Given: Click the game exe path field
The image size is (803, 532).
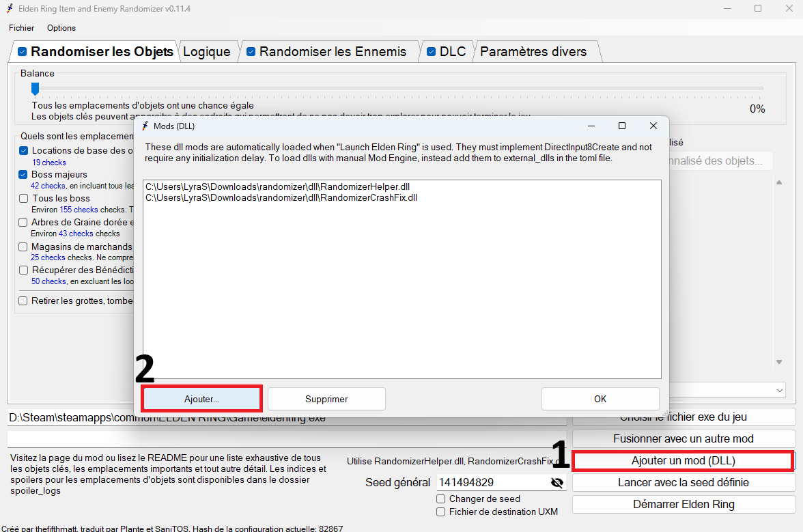Looking at the screenshot, I should click(x=287, y=418).
